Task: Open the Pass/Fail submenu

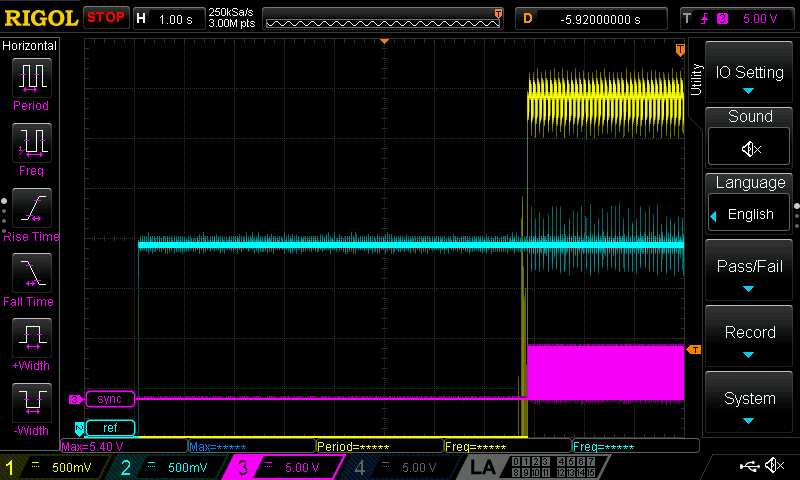Action: (749, 270)
